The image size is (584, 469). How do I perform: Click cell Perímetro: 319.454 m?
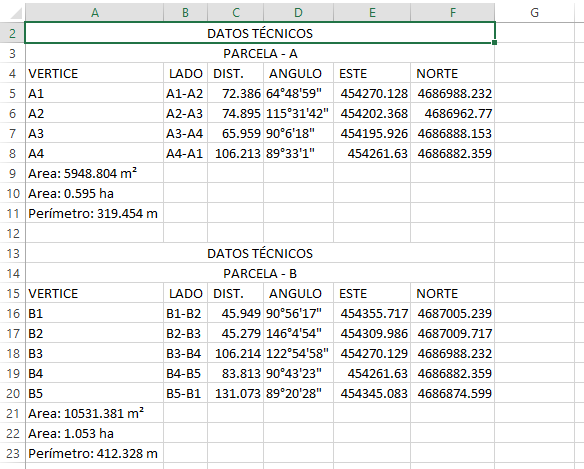point(94,213)
